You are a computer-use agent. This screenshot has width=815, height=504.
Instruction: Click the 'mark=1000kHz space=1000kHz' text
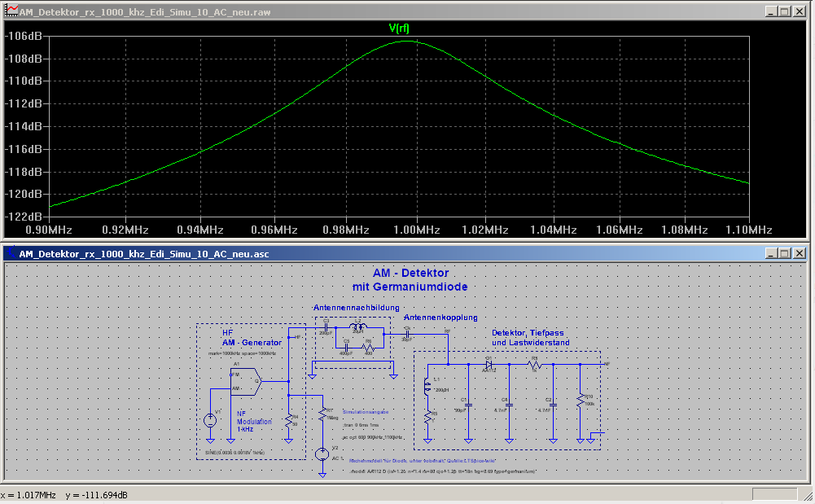(x=242, y=353)
